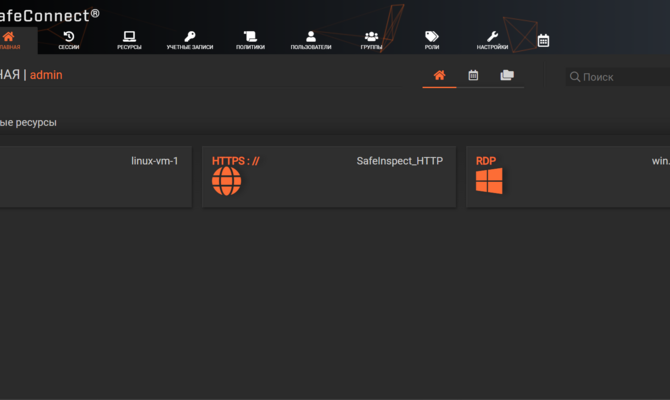Image resolution: width=670 pixels, height=400 pixels.
Task: Go to Пользователи users section
Action: [x=311, y=40]
